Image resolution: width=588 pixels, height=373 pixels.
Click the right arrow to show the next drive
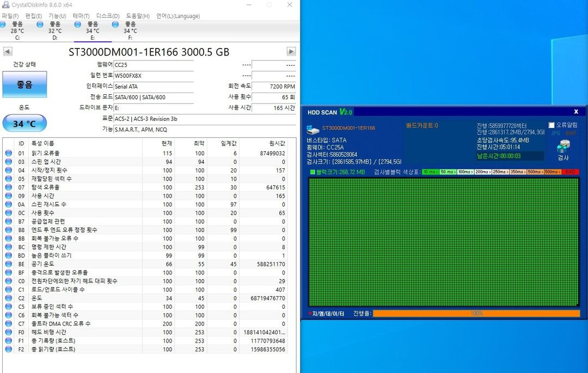pos(291,51)
